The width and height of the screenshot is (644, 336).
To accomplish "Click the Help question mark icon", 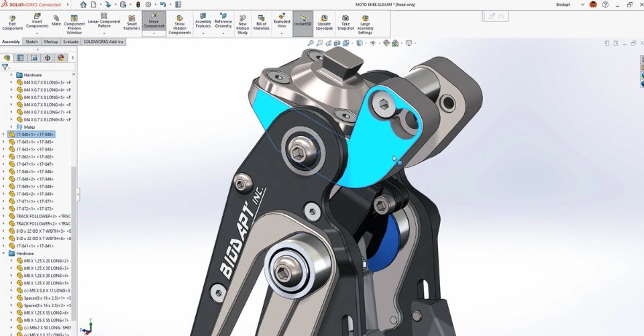I will [605, 5].
